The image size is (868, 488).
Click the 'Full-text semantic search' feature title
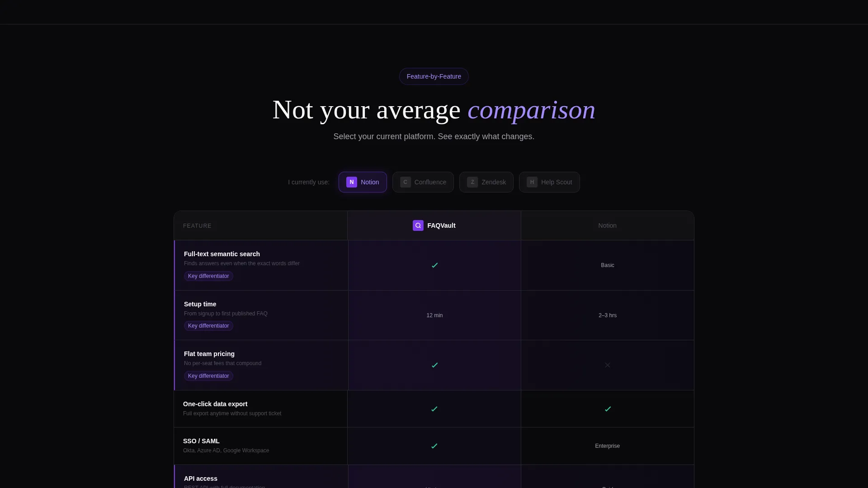(x=222, y=254)
